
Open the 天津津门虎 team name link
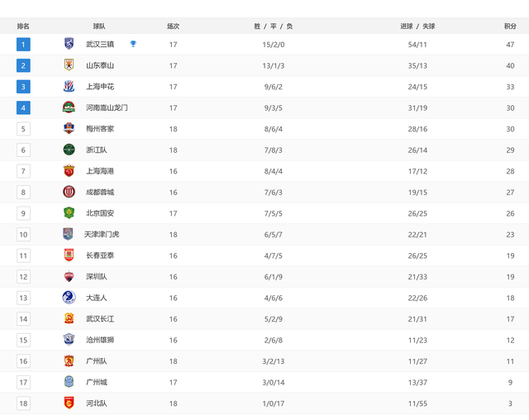(102, 235)
